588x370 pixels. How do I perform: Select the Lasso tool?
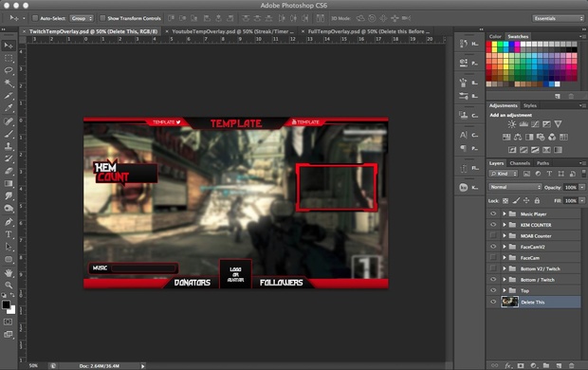9,70
